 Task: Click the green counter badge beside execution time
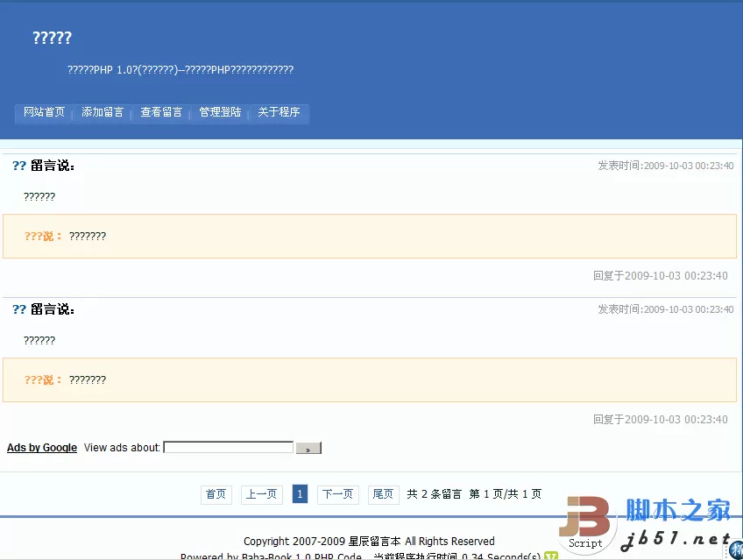click(x=550, y=556)
